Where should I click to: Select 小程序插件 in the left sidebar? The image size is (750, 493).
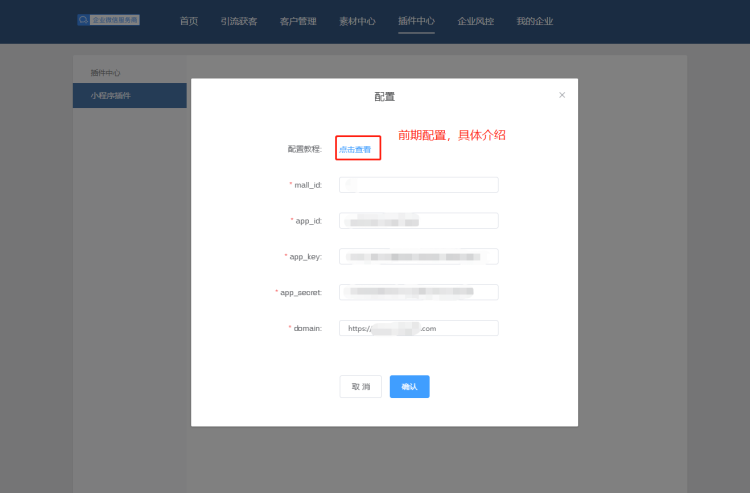coord(111,96)
